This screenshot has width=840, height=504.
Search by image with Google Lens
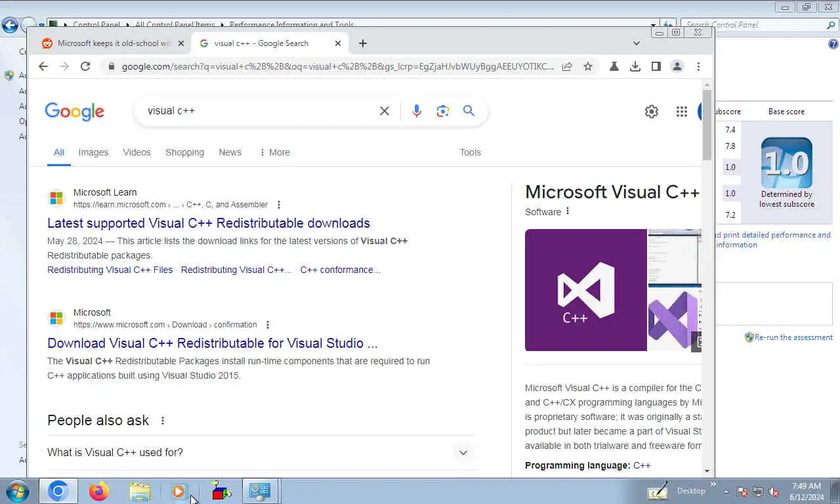(x=443, y=111)
